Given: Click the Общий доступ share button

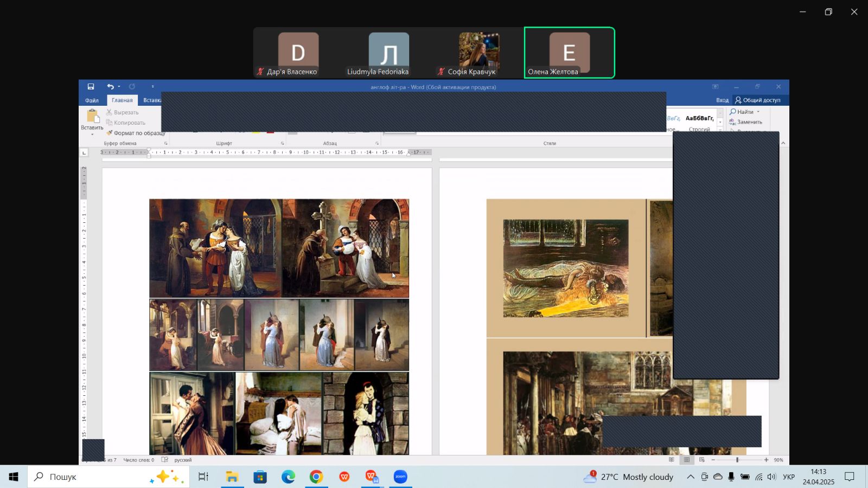Looking at the screenshot, I should coord(757,100).
